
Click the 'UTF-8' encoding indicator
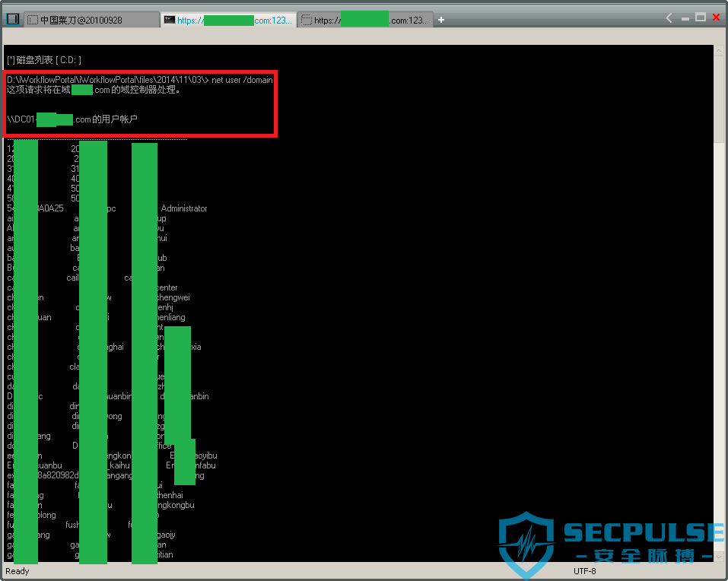(x=584, y=571)
